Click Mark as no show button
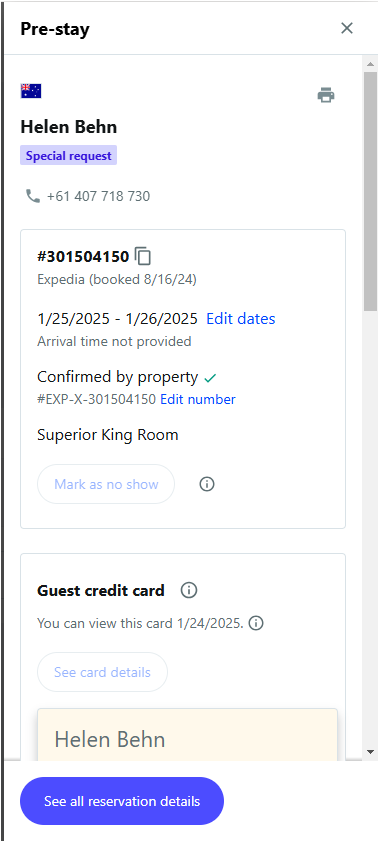 click(106, 484)
